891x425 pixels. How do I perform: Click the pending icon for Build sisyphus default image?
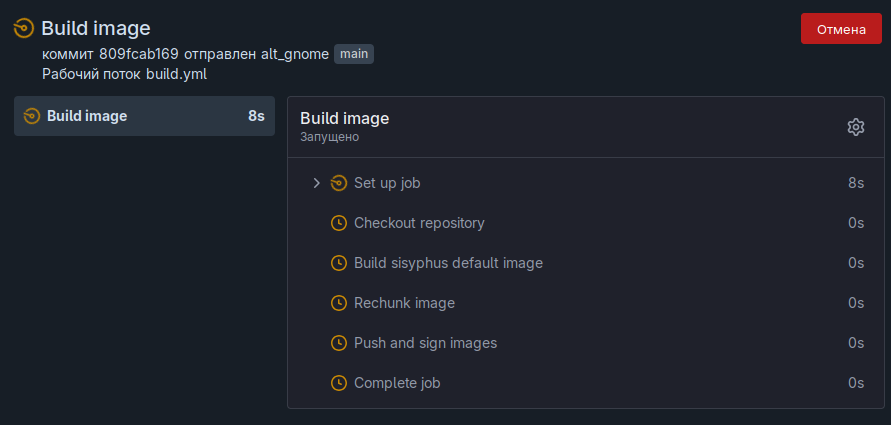point(340,263)
